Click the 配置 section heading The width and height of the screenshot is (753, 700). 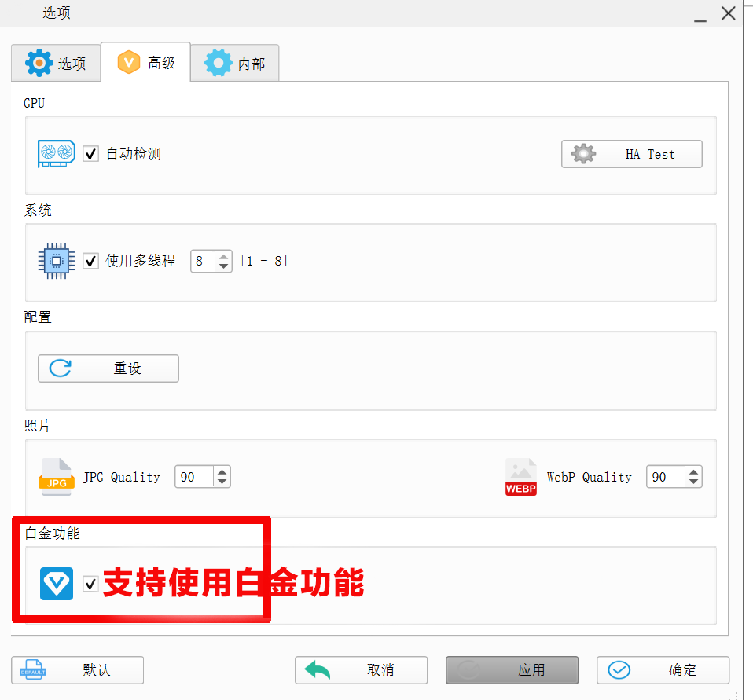[x=38, y=317]
